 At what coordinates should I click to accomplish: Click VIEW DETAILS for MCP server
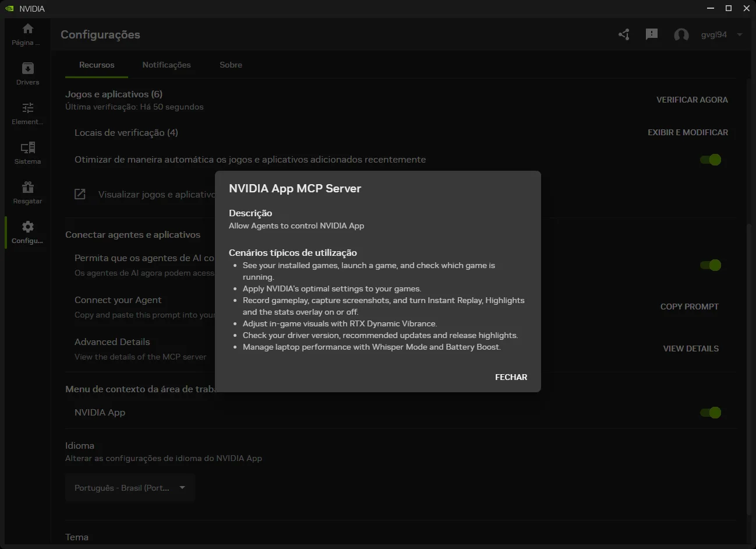(x=691, y=349)
